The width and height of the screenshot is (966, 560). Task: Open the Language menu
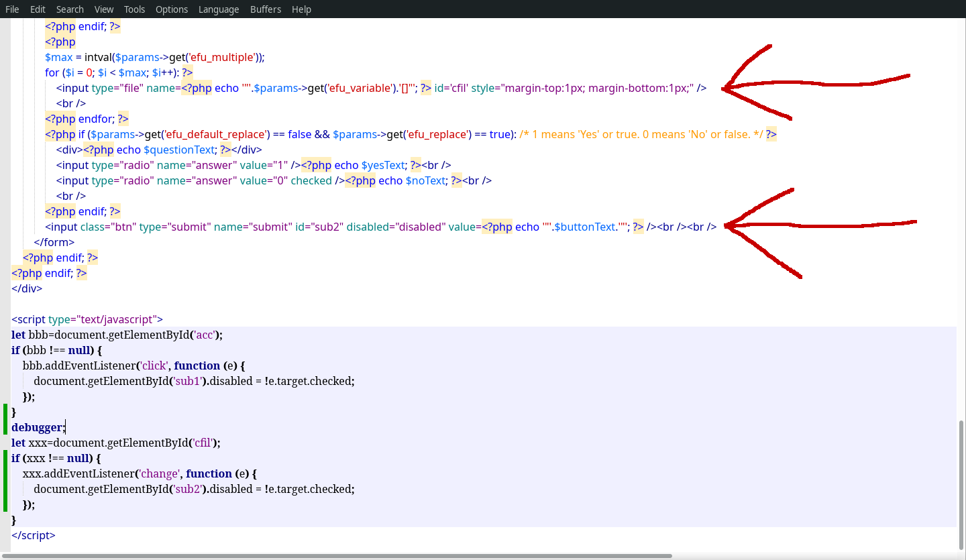[x=218, y=9]
